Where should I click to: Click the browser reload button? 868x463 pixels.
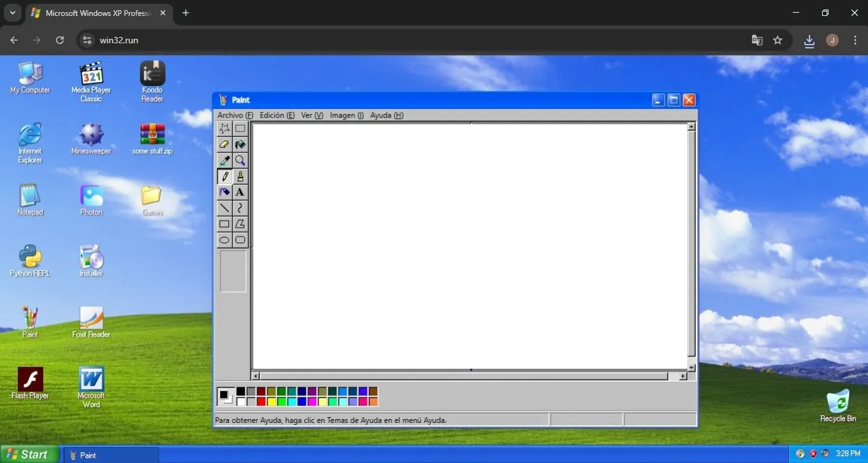(x=60, y=40)
